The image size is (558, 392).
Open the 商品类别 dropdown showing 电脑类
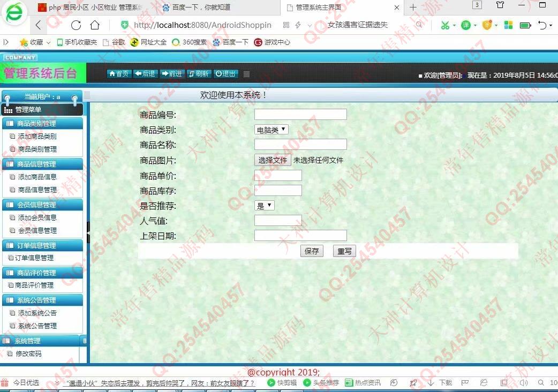coord(271,130)
